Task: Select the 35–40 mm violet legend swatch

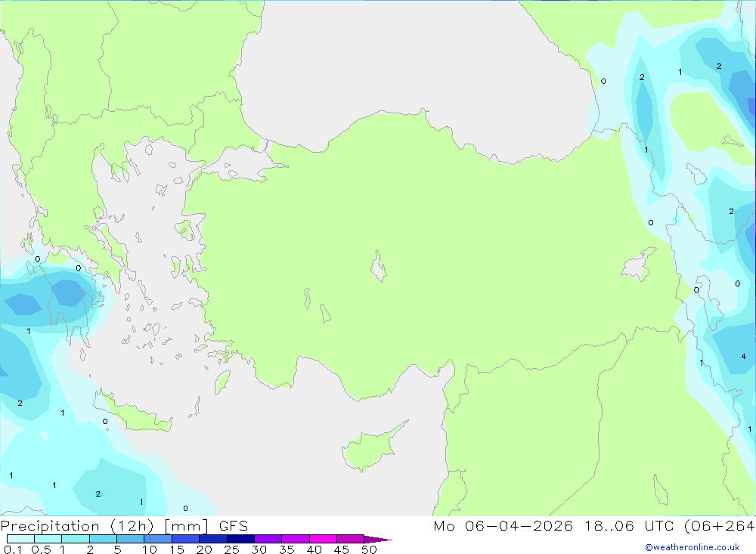Action: (x=296, y=539)
